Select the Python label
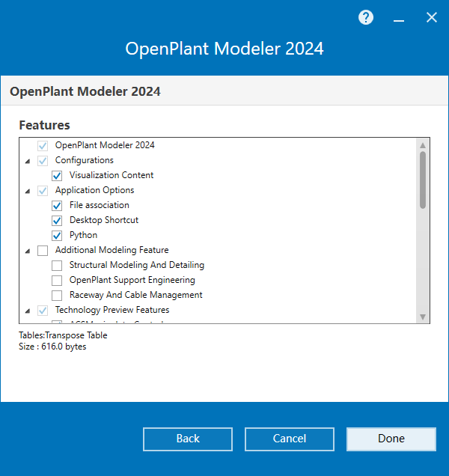The width and height of the screenshot is (449, 476). pos(83,235)
